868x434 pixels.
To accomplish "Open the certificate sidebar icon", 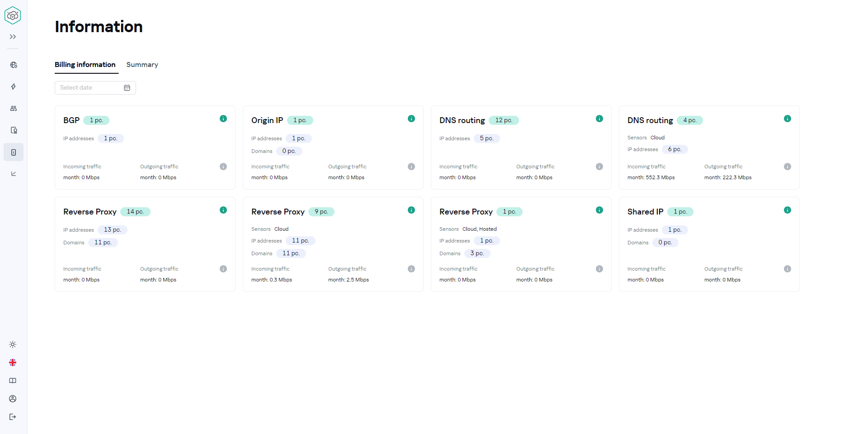I will pos(14,130).
